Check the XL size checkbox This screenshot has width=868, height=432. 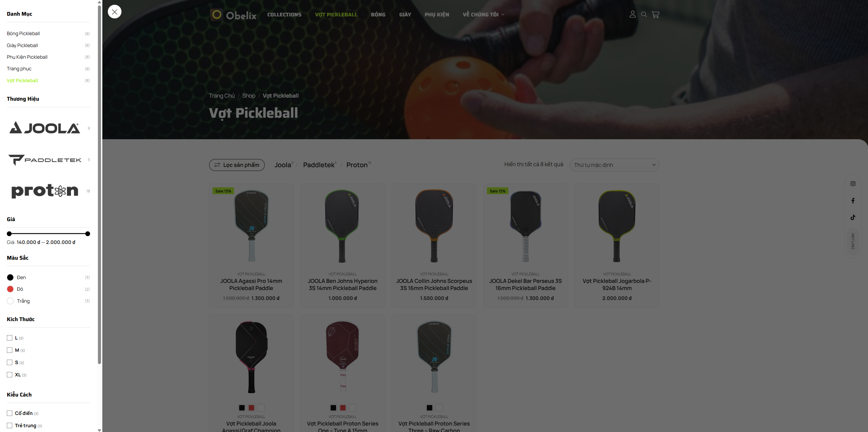pos(10,375)
